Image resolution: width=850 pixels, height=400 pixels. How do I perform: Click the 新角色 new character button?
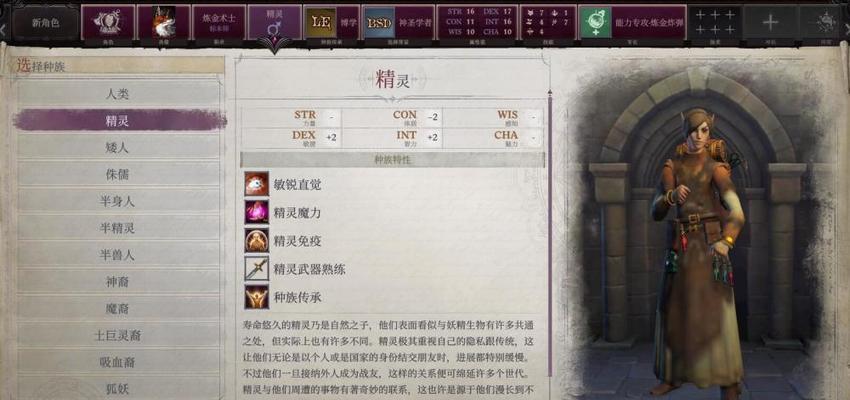point(46,23)
